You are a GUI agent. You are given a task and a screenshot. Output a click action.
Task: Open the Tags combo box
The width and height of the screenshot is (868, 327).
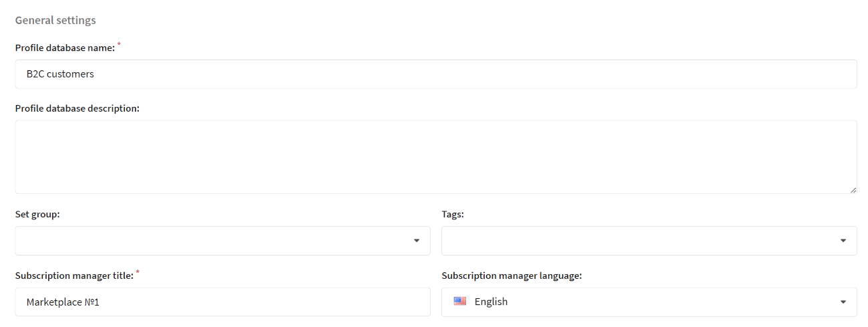pos(649,241)
